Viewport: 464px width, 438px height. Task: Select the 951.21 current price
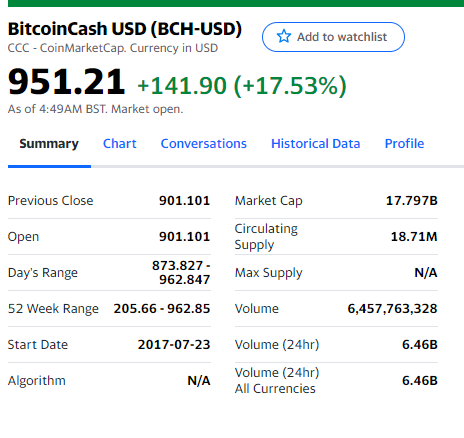pos(66,81)
